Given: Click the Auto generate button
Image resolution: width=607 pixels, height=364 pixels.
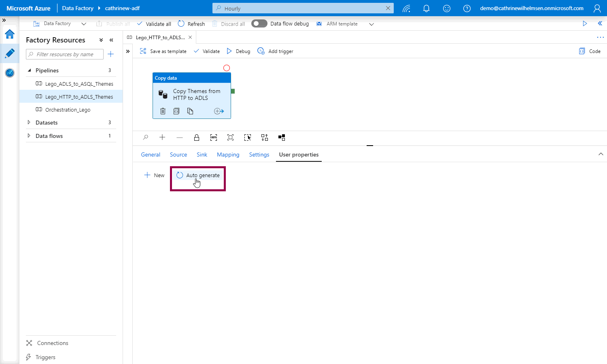Looking at the screenshot, I should click(x=198, y=176).
